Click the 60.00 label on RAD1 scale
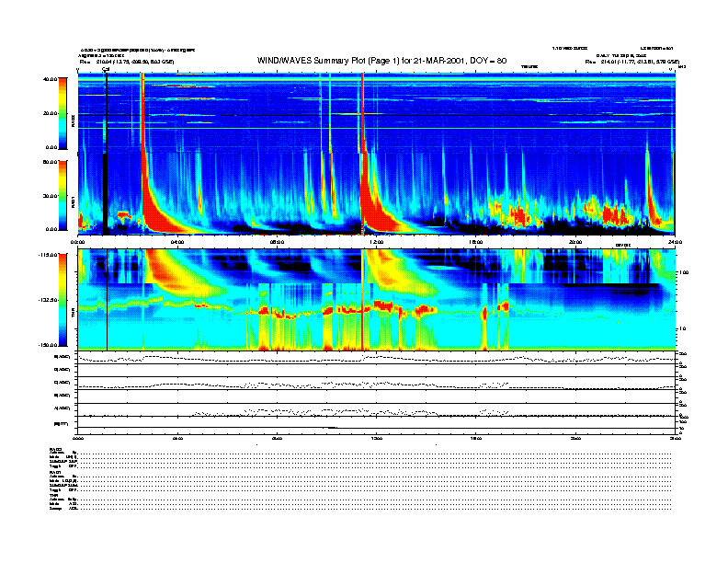The height and width of the screenshot is (563, 728). click(x=50, y=162)
